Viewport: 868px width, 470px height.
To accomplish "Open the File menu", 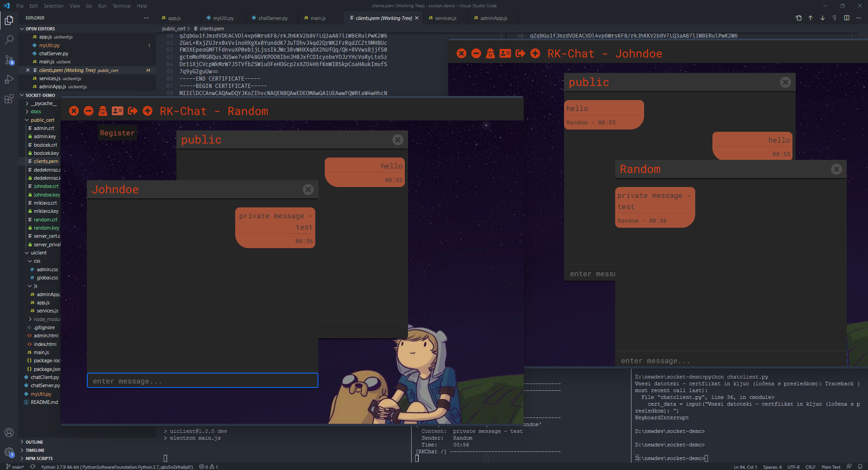I will click(x=20, y=6).
